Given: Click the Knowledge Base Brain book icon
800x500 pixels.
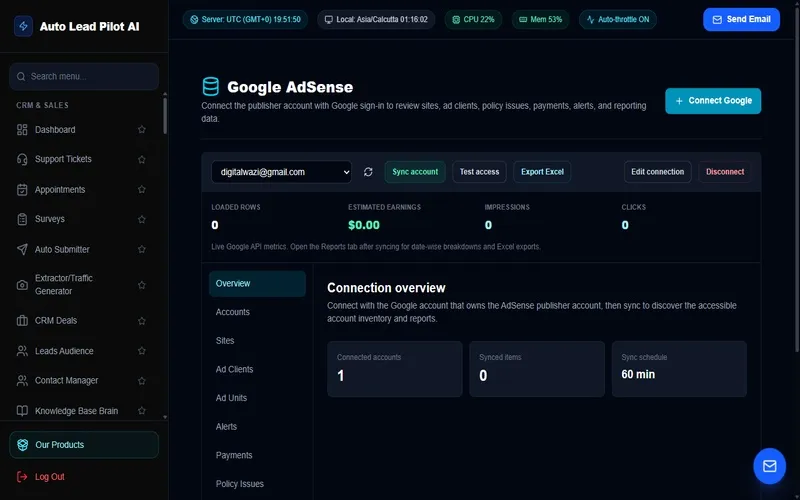Looking at the screenshot, I should click(22, 411).
